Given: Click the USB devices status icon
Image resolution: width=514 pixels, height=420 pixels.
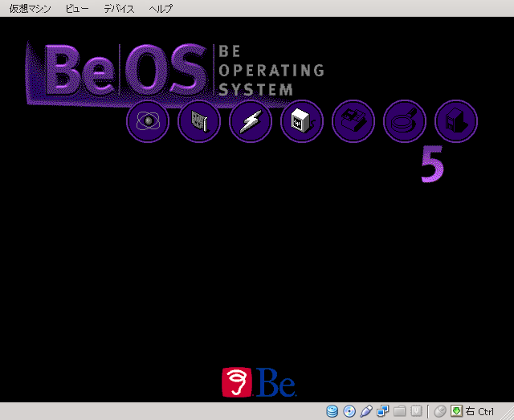Looking at the screenshot, I should click(366, 411).
